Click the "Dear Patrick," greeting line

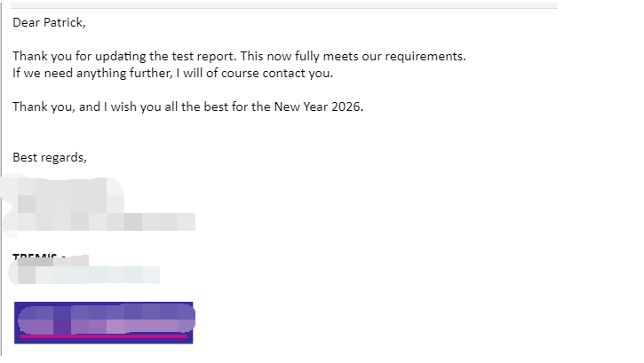click(50, 23)
